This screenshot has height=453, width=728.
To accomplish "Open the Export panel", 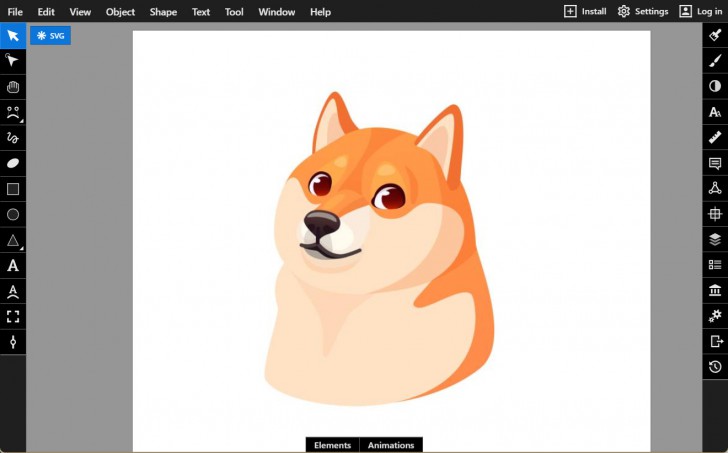I will [x=715, y=341].
